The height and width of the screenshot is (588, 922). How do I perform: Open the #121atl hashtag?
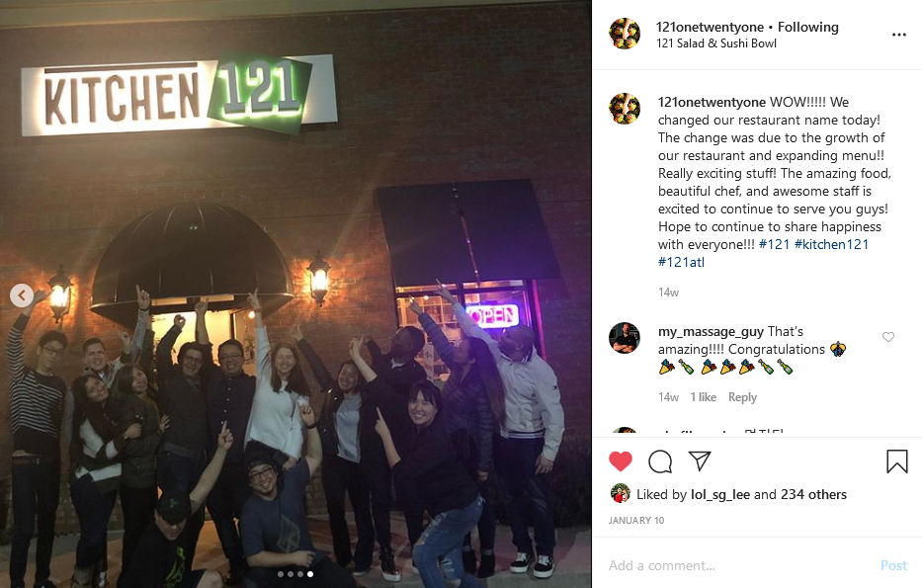[x=681, y=262]
